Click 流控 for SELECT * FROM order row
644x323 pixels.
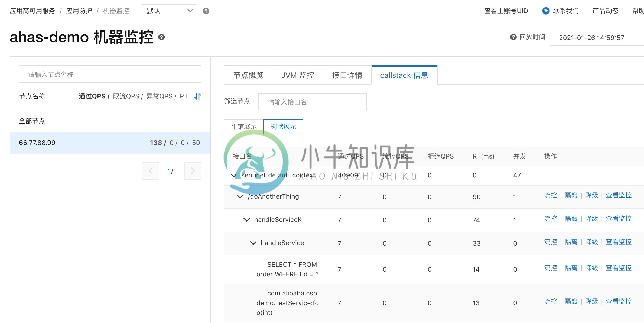pyautogui.click(x=551, y=268)
